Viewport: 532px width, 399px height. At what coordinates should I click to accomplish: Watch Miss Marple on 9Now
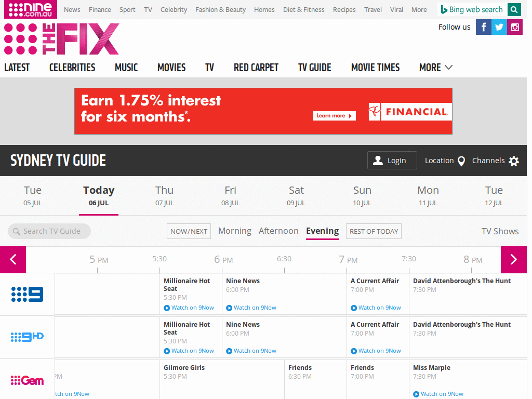(438, 394)
